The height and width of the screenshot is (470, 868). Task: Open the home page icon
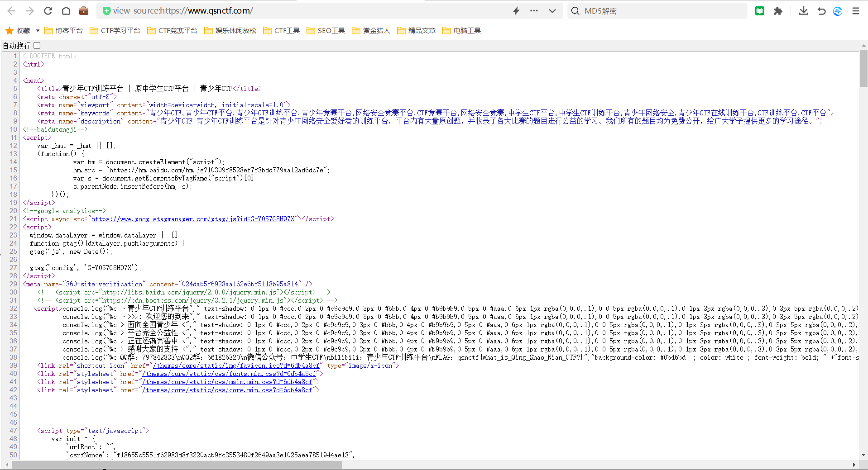[x=66, y=11]
